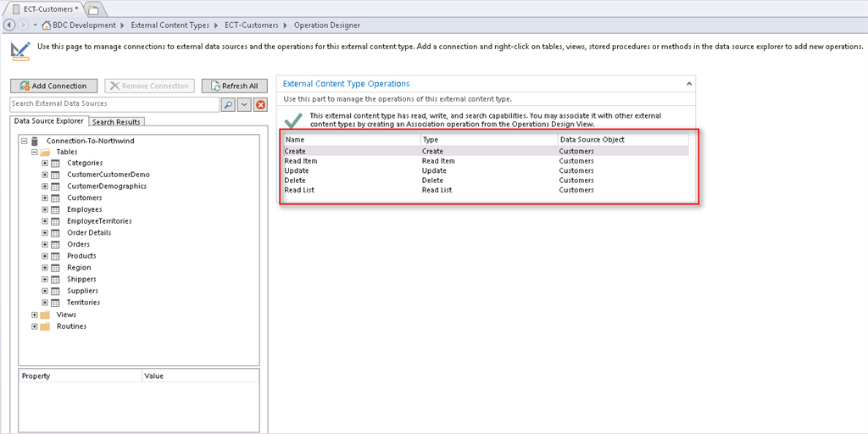Image resolution: width=868 pixels, height=434 pixels.
Task: Click the Value column header
Action: tap(200, 376)
